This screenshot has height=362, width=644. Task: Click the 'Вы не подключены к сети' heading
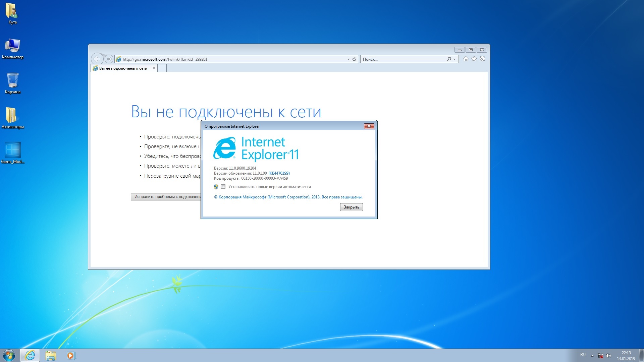226,112
